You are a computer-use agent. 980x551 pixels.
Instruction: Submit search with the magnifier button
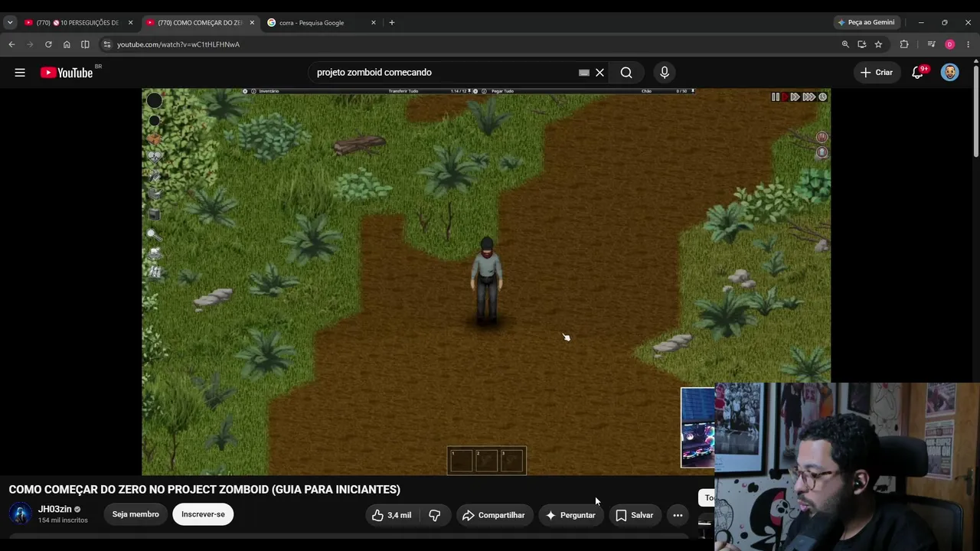[x=626, y=73]
